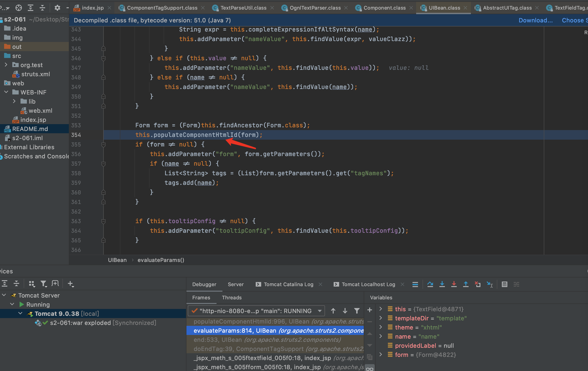Collapse the Running node
This screenshot has height=371, width=588.
coord(12,304)
